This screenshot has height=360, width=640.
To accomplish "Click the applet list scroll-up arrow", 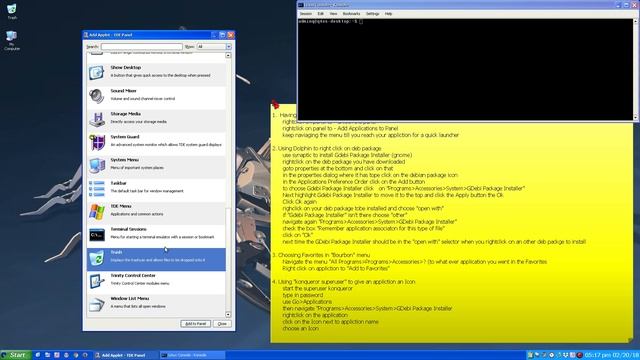I will (228, 55).
